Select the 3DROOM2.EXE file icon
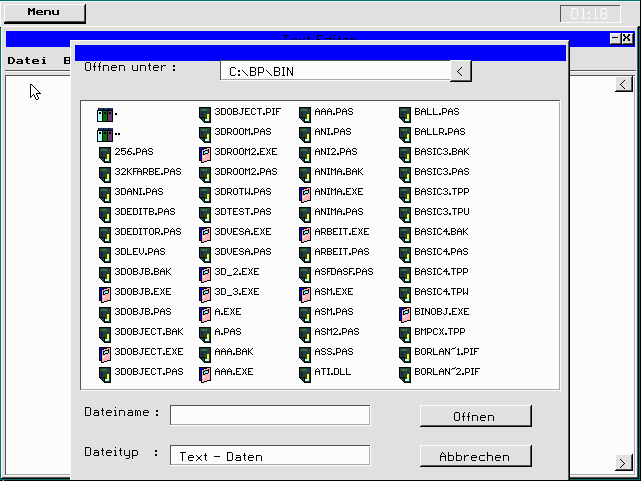 205,152
